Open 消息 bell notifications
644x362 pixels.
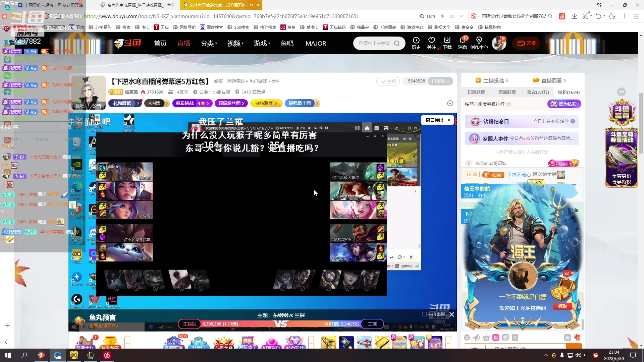coord(463,41)
